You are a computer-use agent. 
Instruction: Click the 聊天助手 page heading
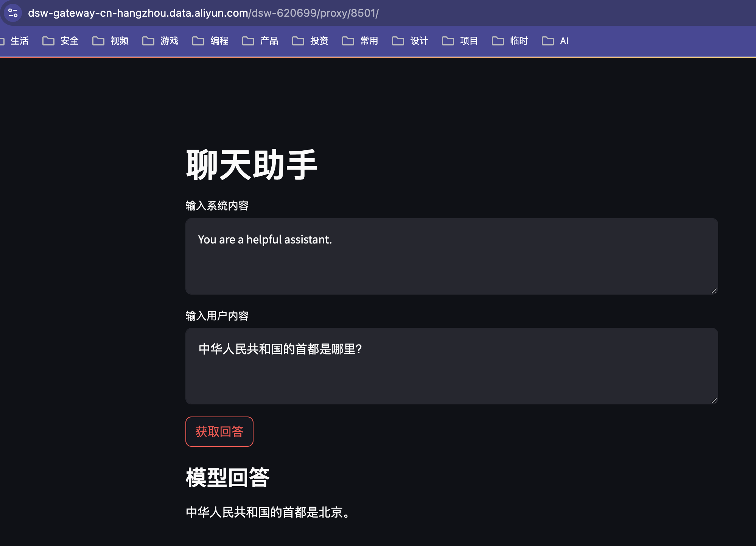[251, 165]
